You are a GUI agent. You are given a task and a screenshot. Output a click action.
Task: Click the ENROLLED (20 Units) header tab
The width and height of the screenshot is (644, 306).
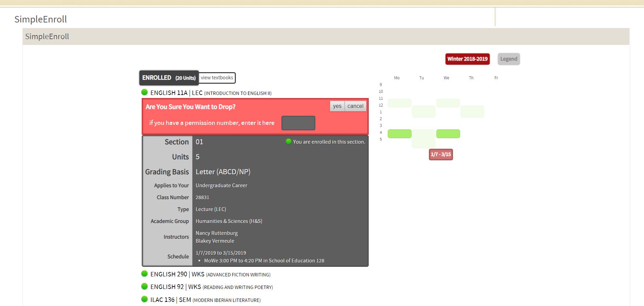coord(169,78)
